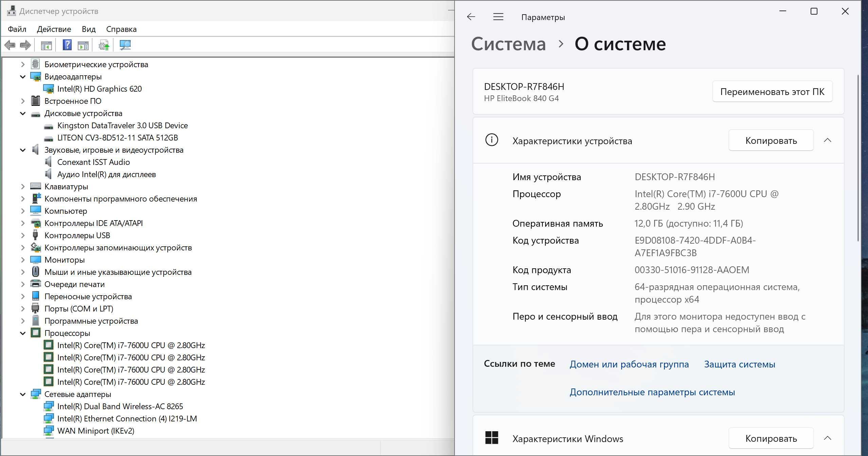Collapse the Сетевые адаптеры node
This screenshot has width=868, height=456.
pos(23,394)
